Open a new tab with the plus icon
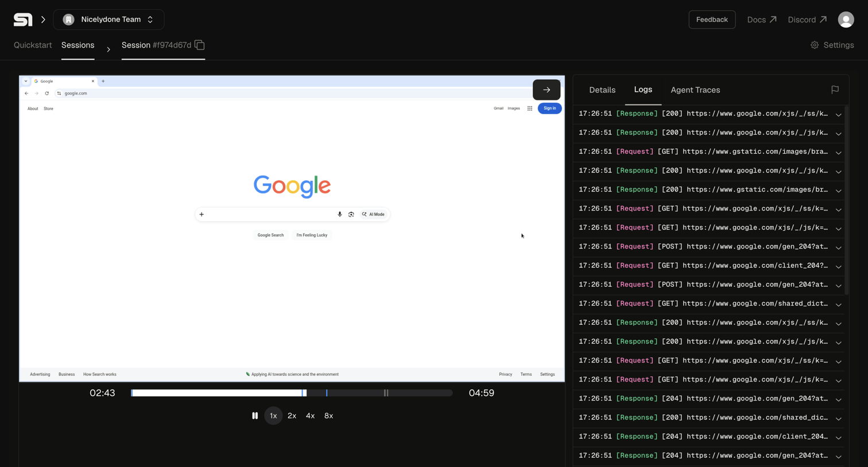 (103, 81)
